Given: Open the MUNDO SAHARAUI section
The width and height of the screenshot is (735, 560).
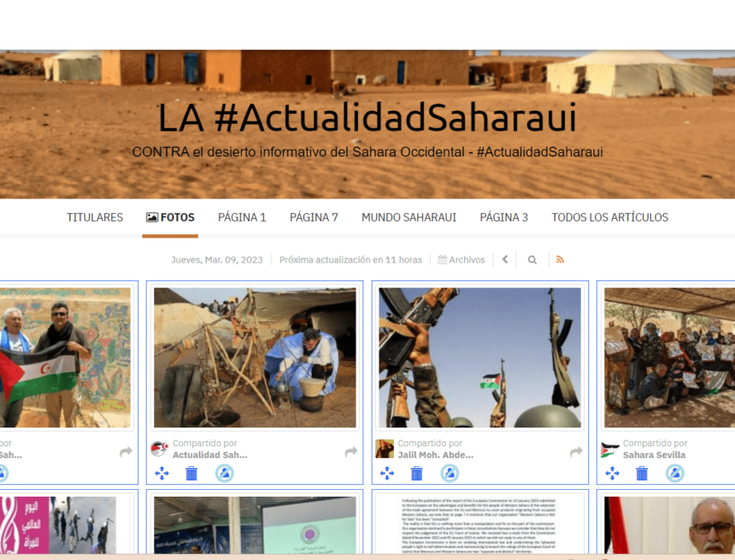Looking at the screenshot, I should click(x=409, y=217).
